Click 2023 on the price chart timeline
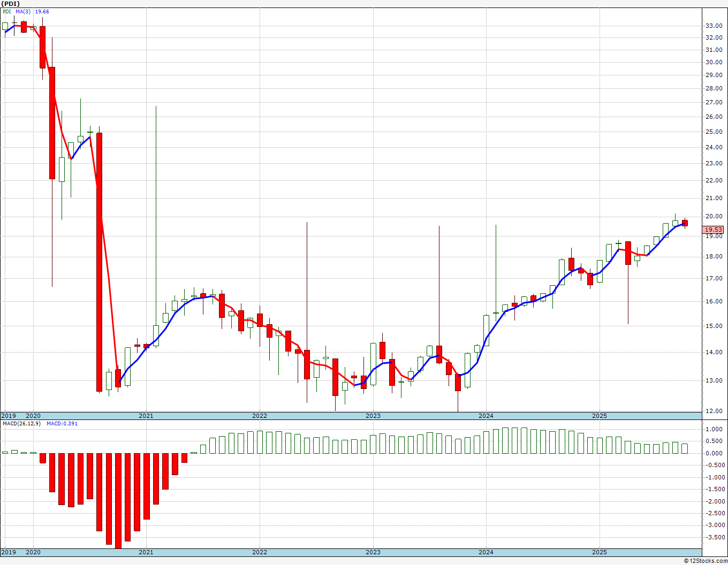Viewport: 728px width, 565px height. point(373,416)
